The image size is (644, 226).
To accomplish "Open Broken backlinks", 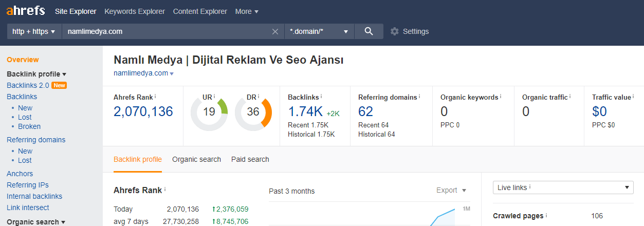I will pos(29,126).
